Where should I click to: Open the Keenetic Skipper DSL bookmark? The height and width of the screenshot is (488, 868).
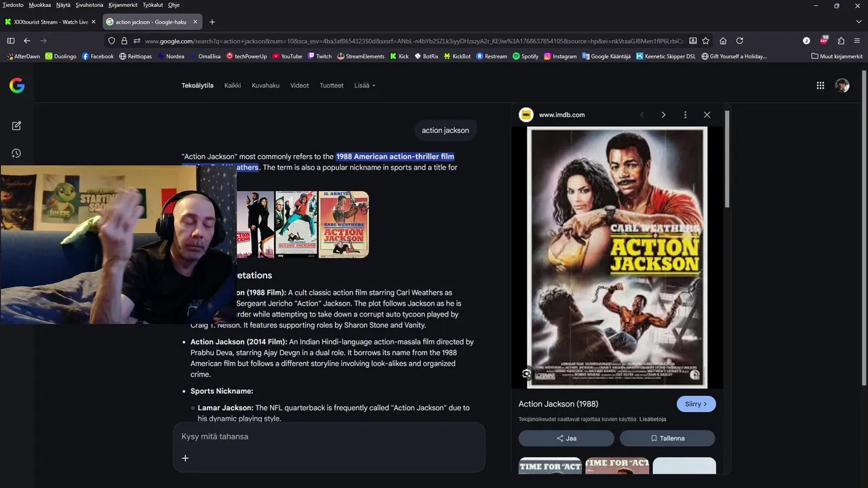point(666,56)
